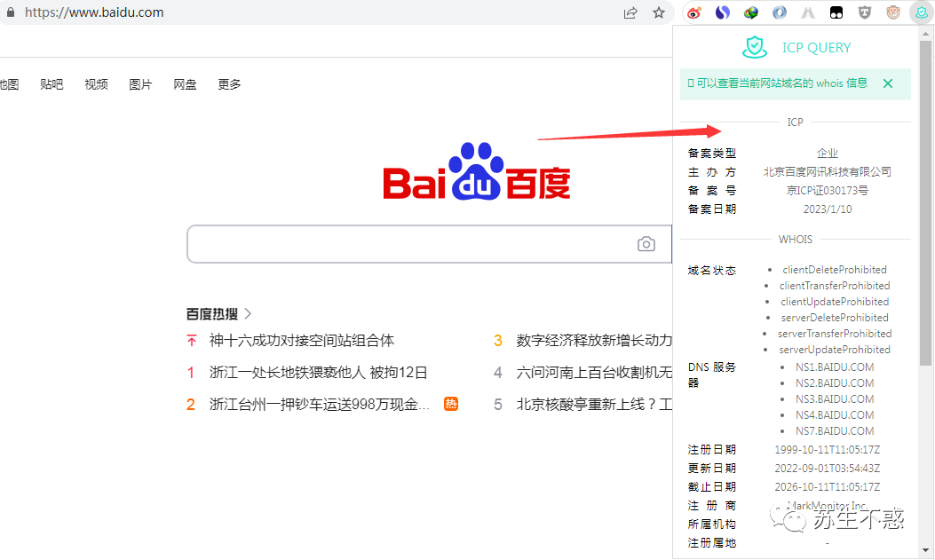Open hot search 六问河南上百台收割机

[595, 373]
